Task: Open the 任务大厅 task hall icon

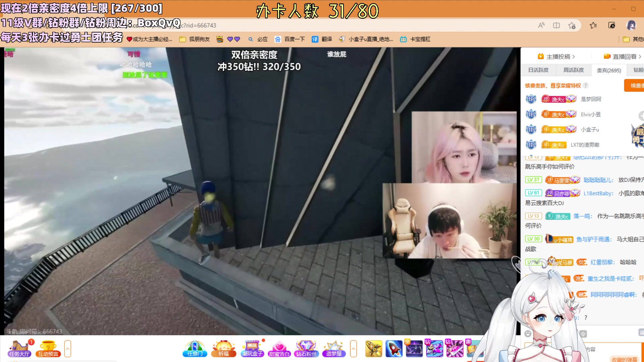Action: pos(19,349)
